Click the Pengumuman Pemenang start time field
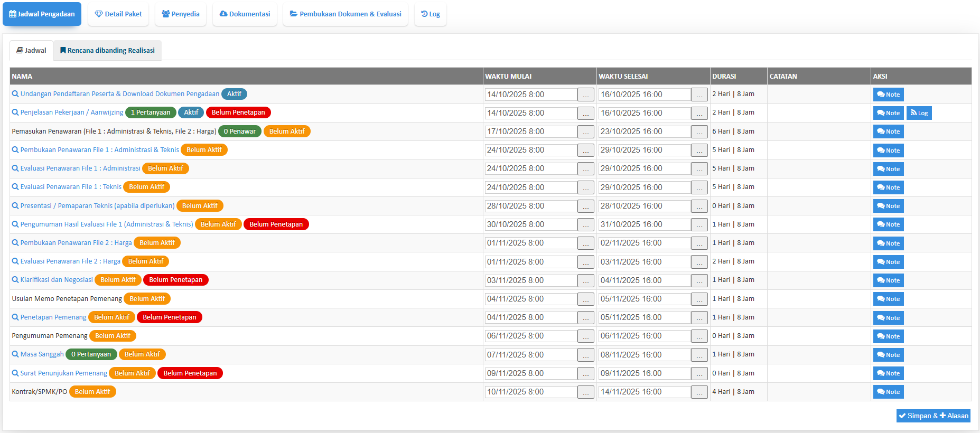This screenshot has height=433, width=980. click(x=530, y=336)
